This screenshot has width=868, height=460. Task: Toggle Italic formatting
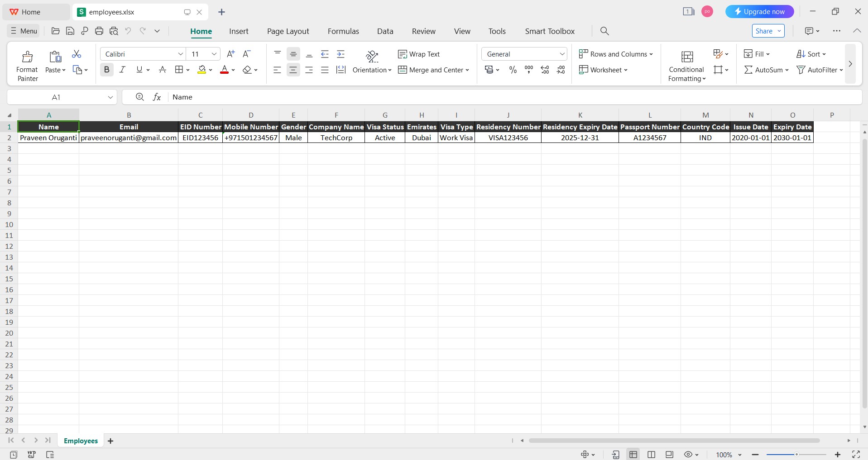122,70
